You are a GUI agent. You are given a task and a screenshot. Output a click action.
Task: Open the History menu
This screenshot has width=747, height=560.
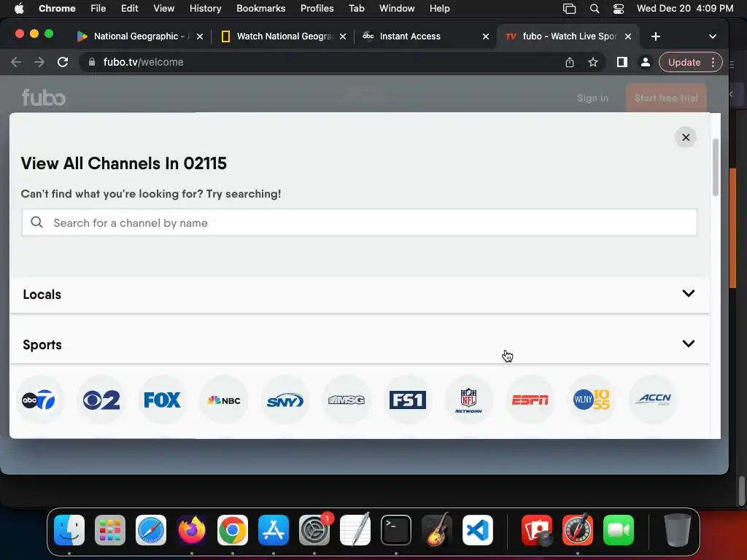click(205, 8)
